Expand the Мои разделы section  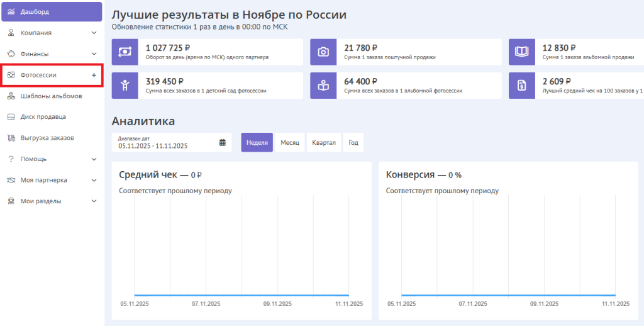[94, 201]
